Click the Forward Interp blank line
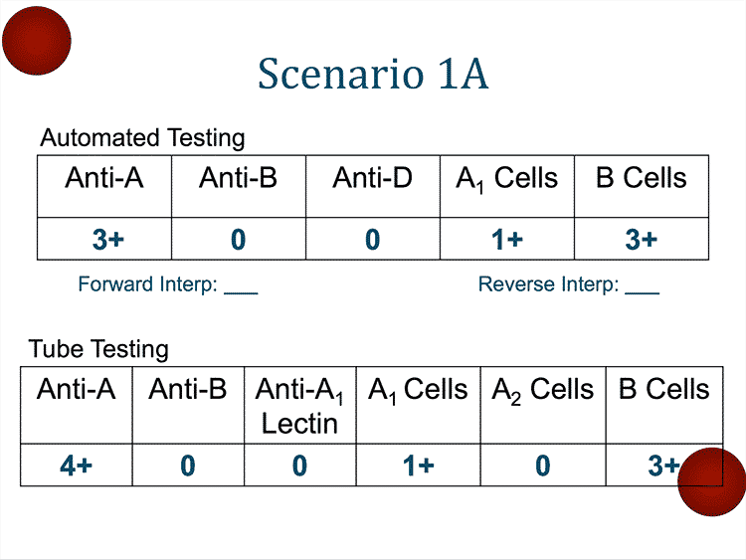 coord(241,287)
